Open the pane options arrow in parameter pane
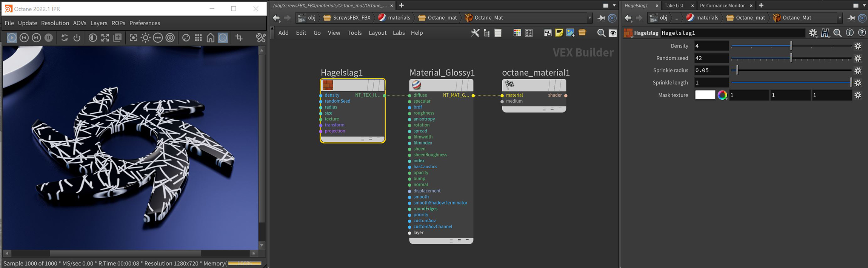Screen dimensions: 868x268 864,5
